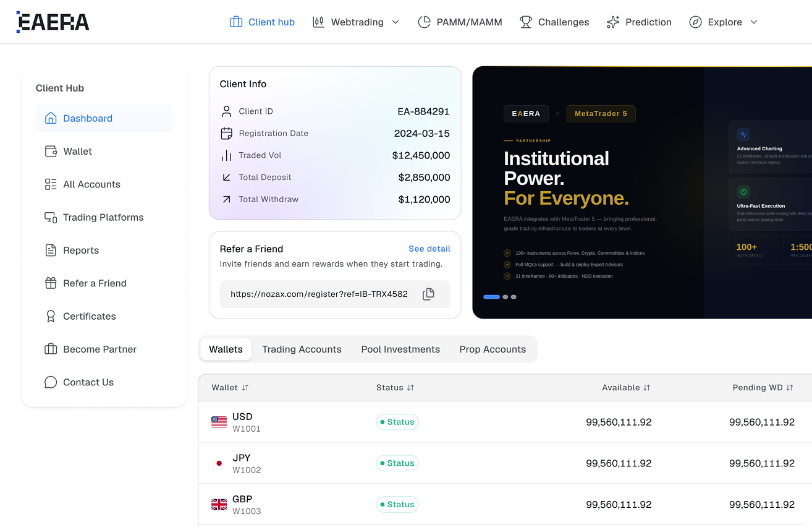Open Trading Platforms in the sidebar

pyautogui.click(x=104, y=217)
